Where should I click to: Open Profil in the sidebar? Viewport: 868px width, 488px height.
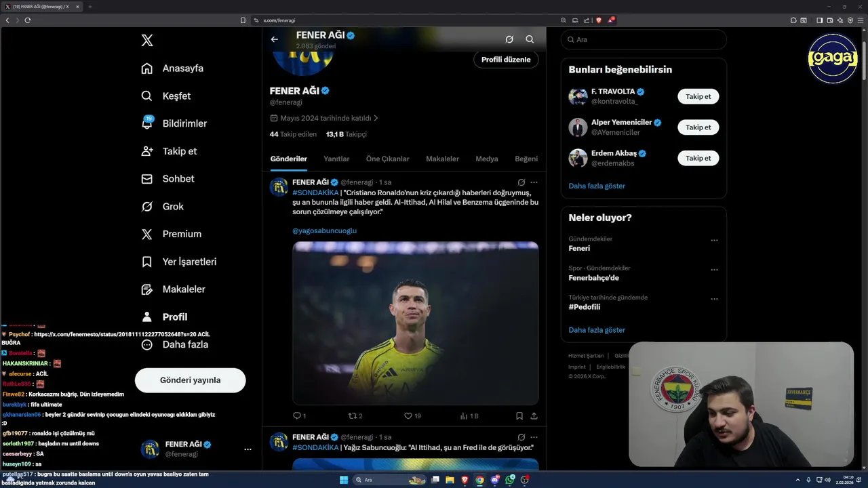(x=163, y=317)
